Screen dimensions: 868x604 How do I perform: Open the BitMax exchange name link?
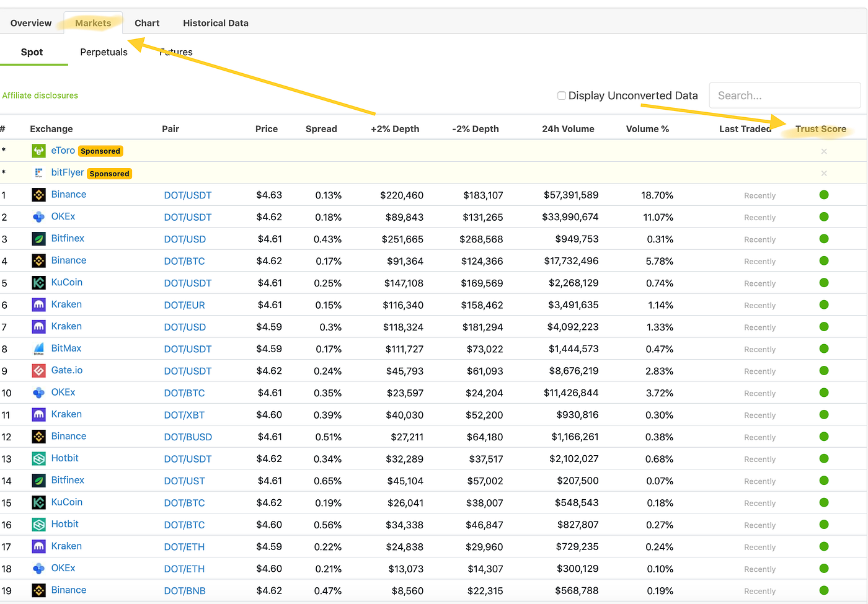click(66, 349)
